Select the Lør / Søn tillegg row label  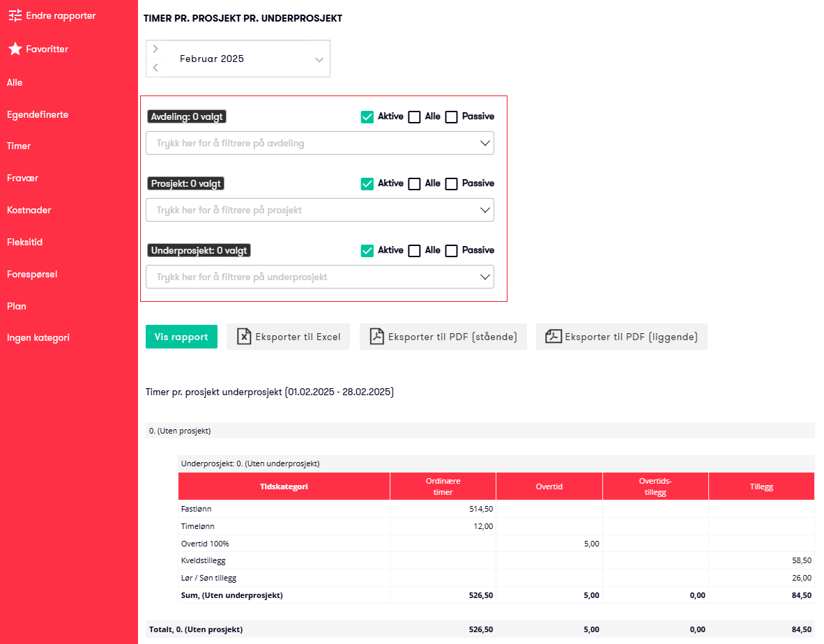click(208, 578)
